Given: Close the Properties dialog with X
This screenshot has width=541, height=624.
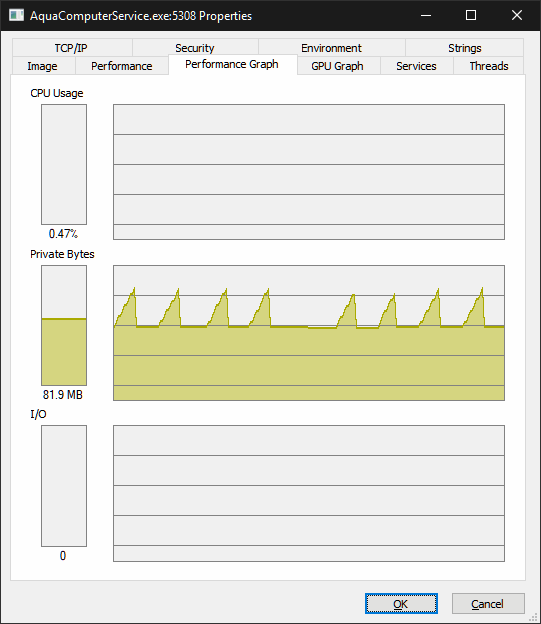Looking at the screenshot, I should coord(517,16).
